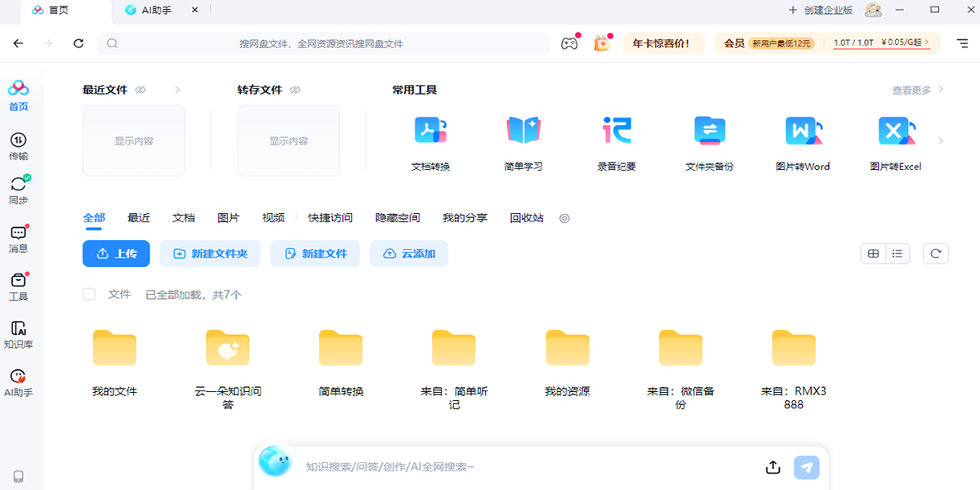Click the 搜网盘文件 search field
Viewport: 980px width, 490px height.
click(322, 43)
